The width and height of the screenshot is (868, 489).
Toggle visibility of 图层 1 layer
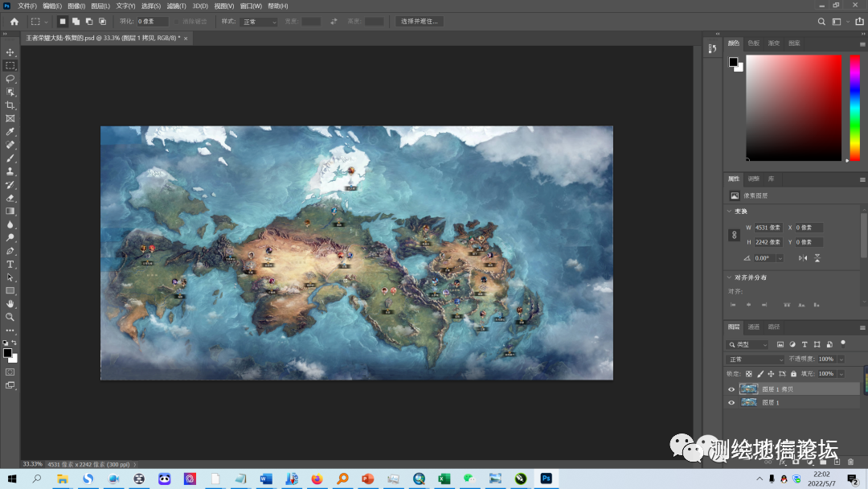click(x=731, y=402)
